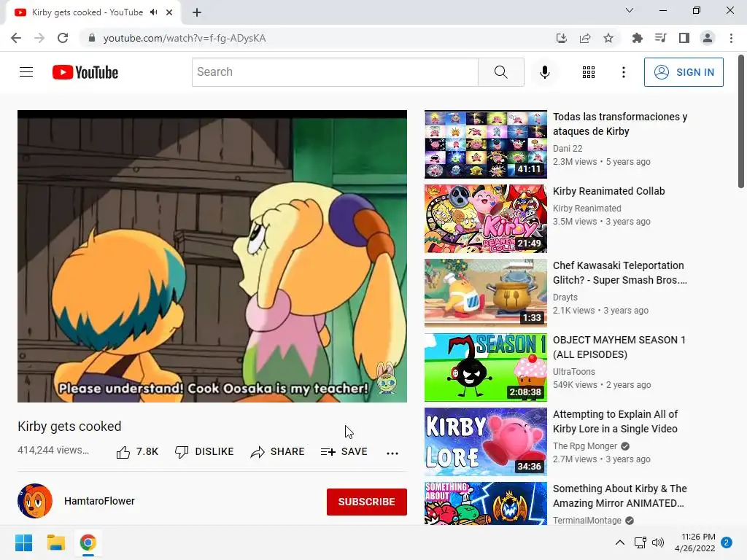Click the 414,244 views text
The image size is (747, 560).
(x=53, y=451)
